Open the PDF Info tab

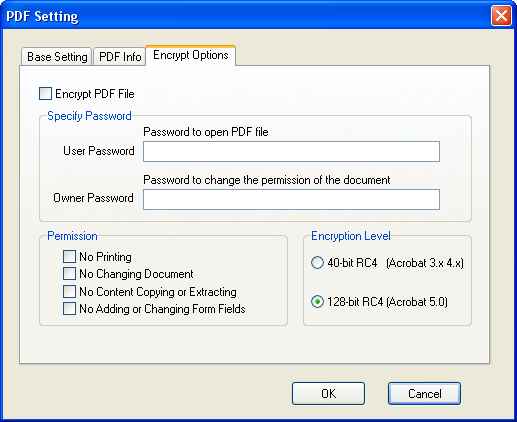click(120, 56)
